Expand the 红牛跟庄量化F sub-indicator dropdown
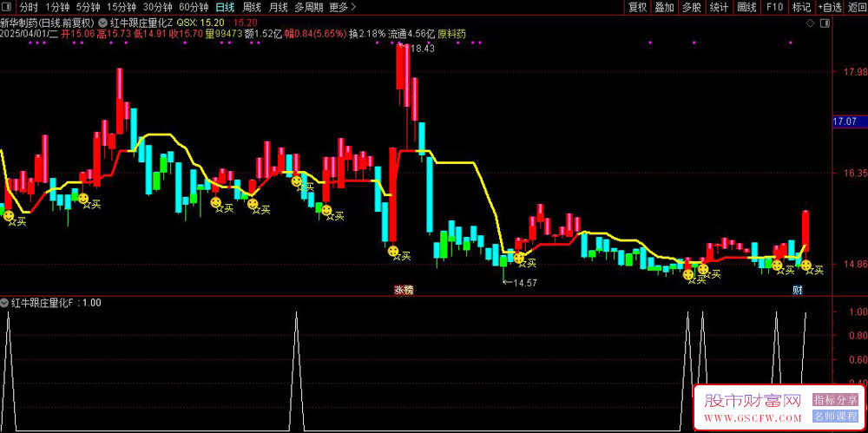 (4, 303)
